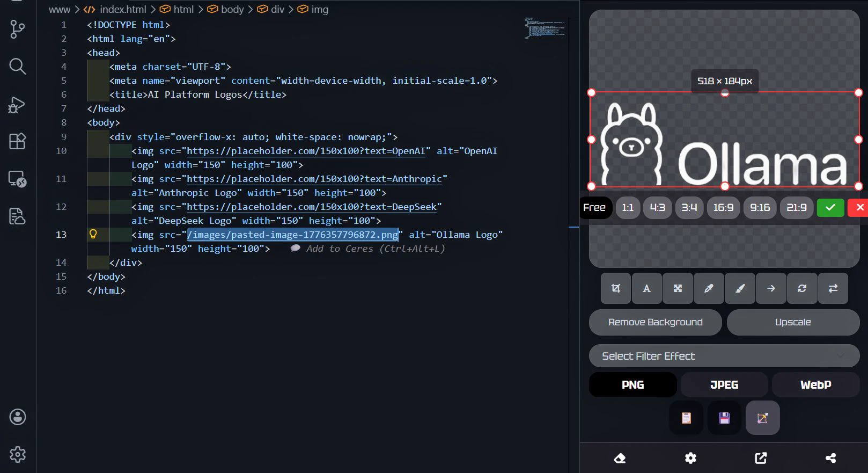Image resolution: width=868 pixels, height=473 pixels.
Task: Select the eyedropper color picker tool
Action: pos(709,288)
